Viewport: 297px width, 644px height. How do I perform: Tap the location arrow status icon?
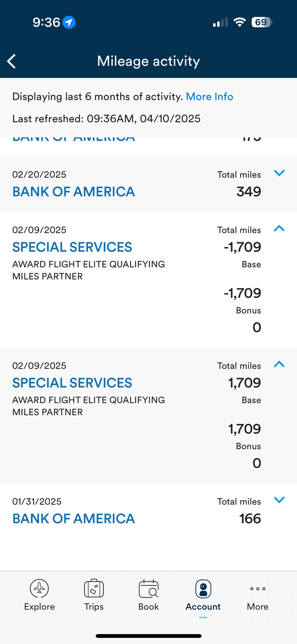[x=69, y=22]
